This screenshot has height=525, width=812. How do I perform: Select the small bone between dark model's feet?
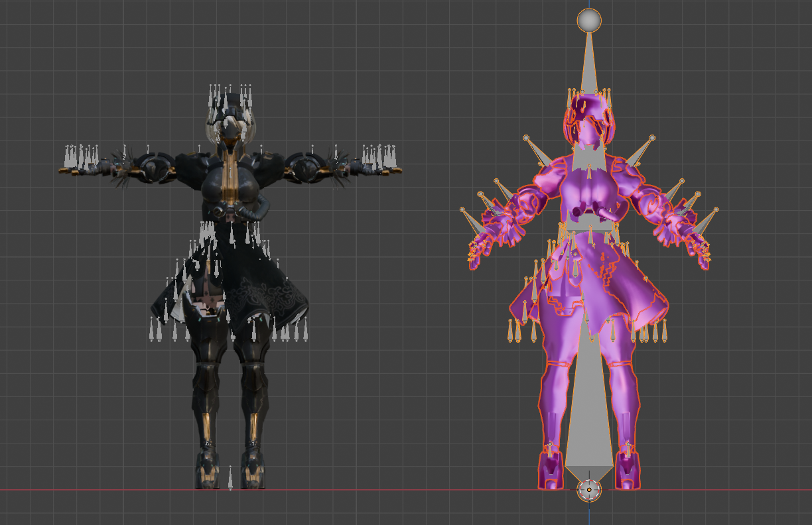tap(230, 479)
